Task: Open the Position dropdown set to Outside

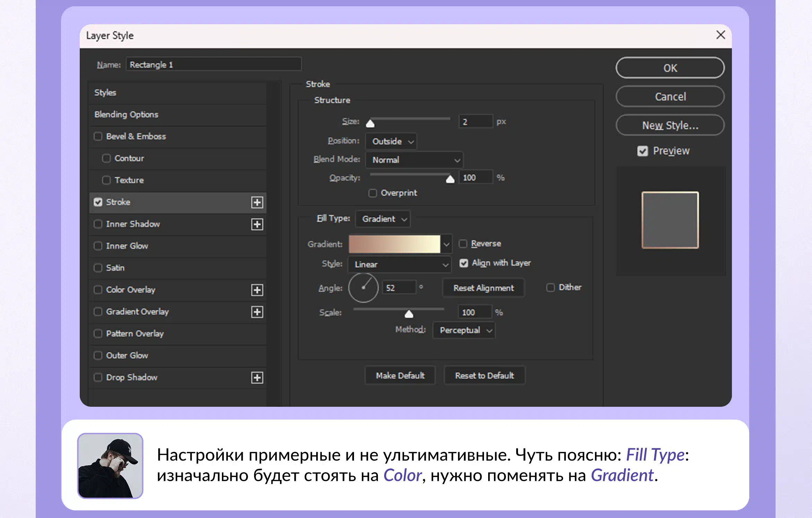Action: coord(391,141)
